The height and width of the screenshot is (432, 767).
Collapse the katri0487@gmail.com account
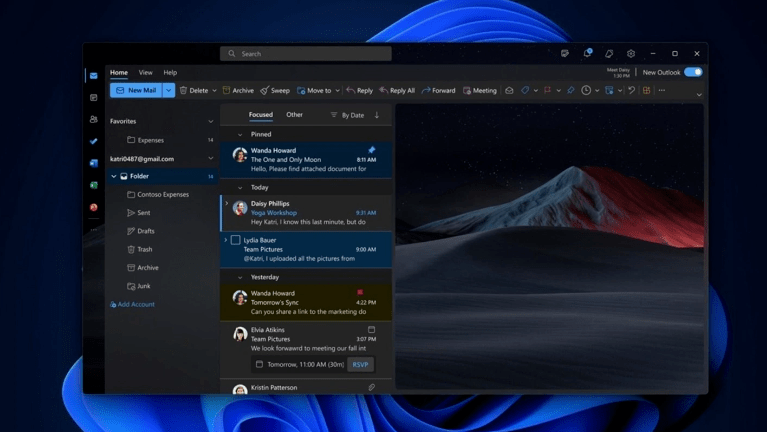tap(210, 159)
